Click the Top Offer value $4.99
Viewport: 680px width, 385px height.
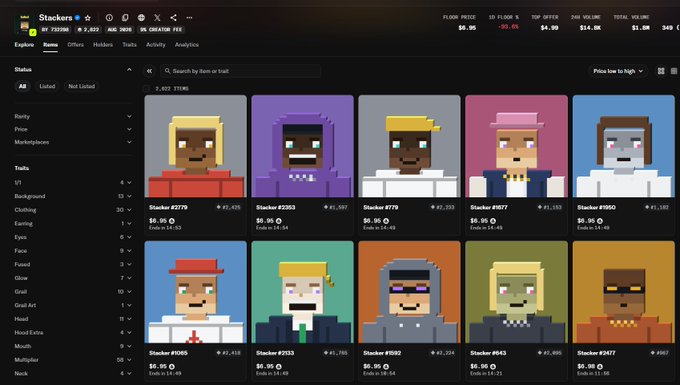click(x=549, y=28)
